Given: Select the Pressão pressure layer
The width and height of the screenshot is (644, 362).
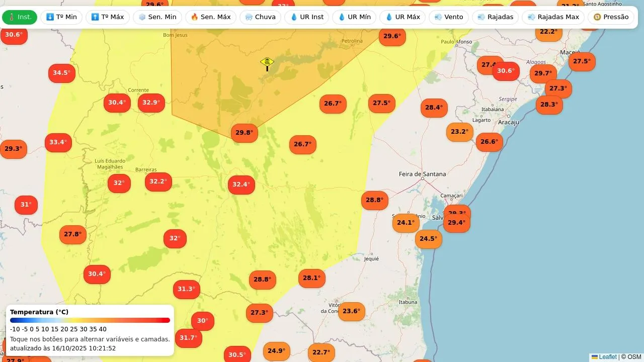Looking at the screenshot, I should (610, 17).
